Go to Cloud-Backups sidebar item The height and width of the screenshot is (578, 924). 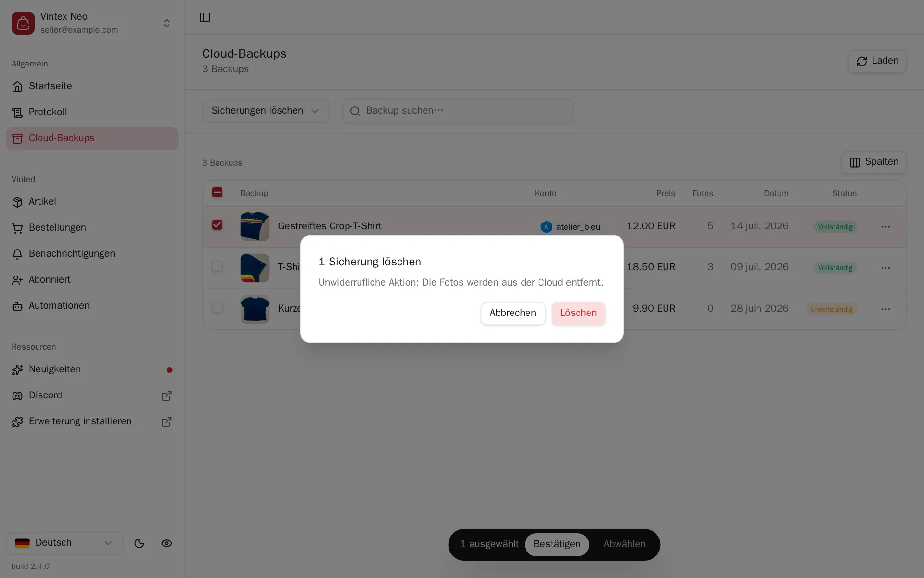tap(92, 138)
